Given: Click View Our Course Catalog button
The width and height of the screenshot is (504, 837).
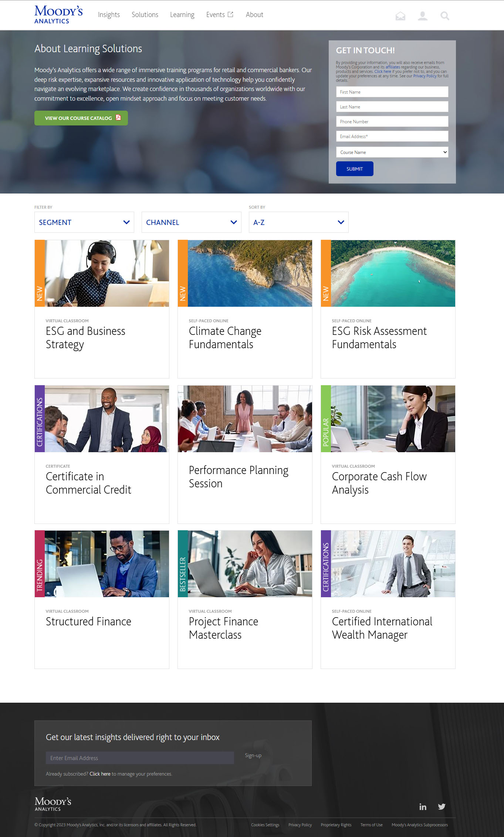Looking at the screenshot, I should [x=81, y=118].
